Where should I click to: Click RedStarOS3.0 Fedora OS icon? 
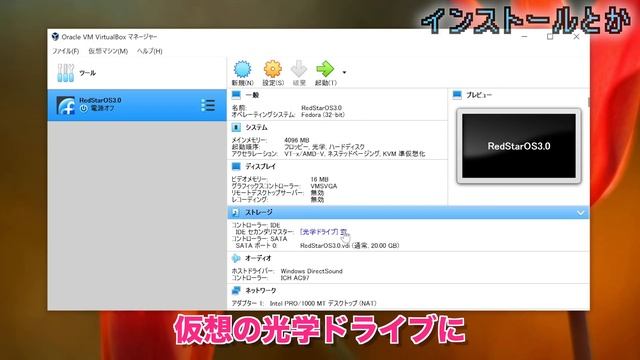(65, 105)
